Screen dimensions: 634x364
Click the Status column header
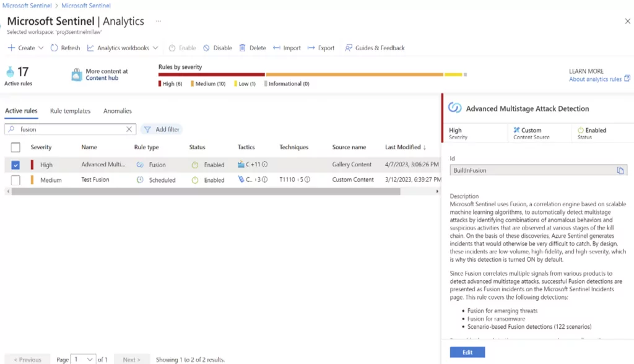click(198, 147)
